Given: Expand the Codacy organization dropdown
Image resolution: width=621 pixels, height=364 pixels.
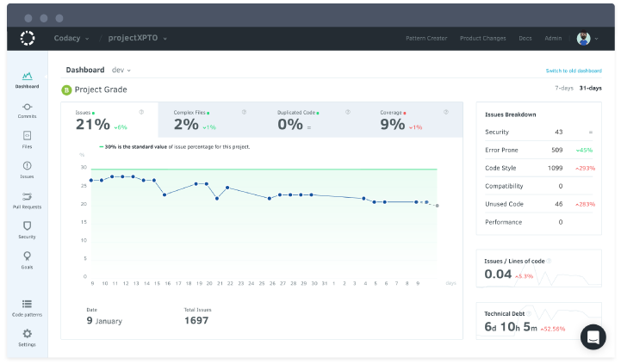Looking at the screenshot, I should click(x=71, y=38).
